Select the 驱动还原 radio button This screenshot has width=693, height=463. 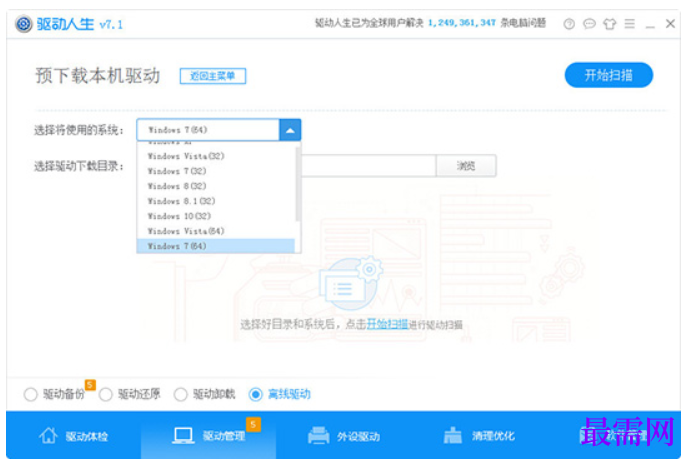(105, 394)
